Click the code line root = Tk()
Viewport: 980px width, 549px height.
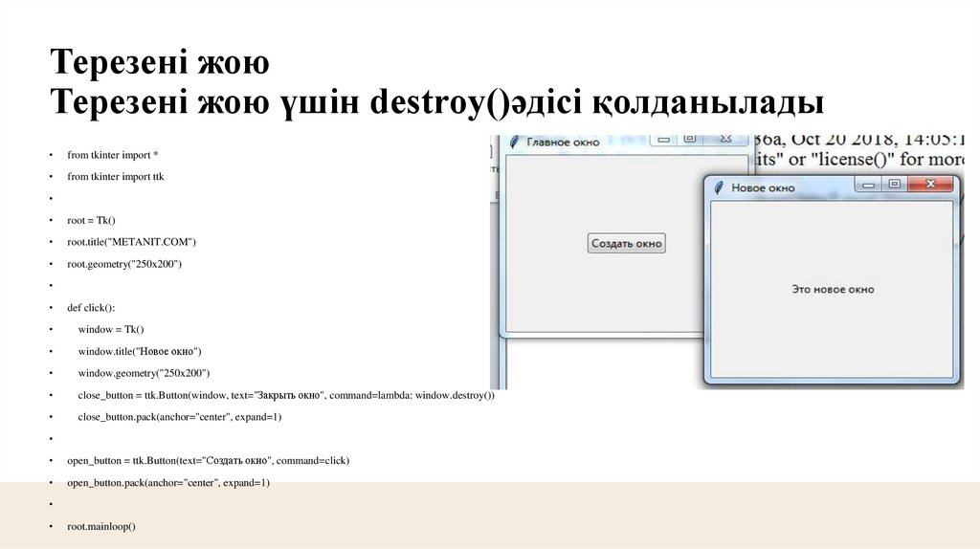coord(91,221)
